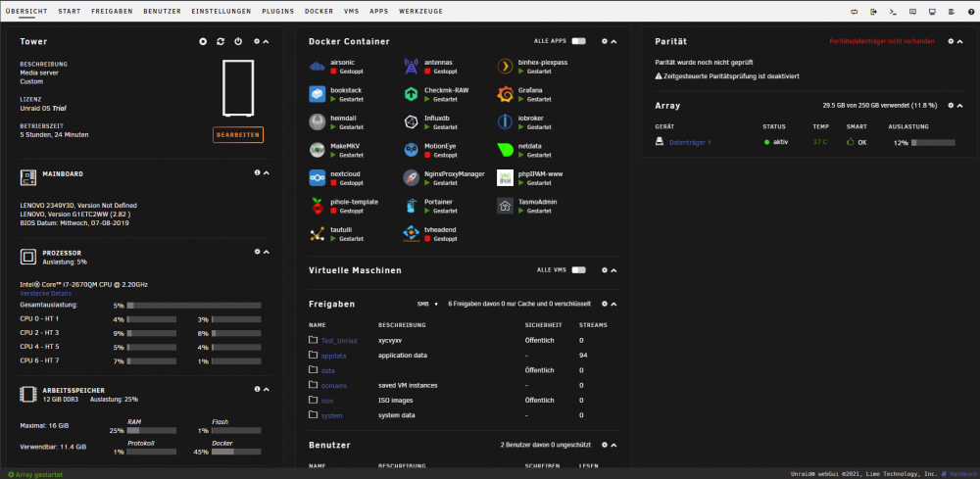Click the Verstecke Details link
This screenshot has height=479, width=980.
click(46, 294)
